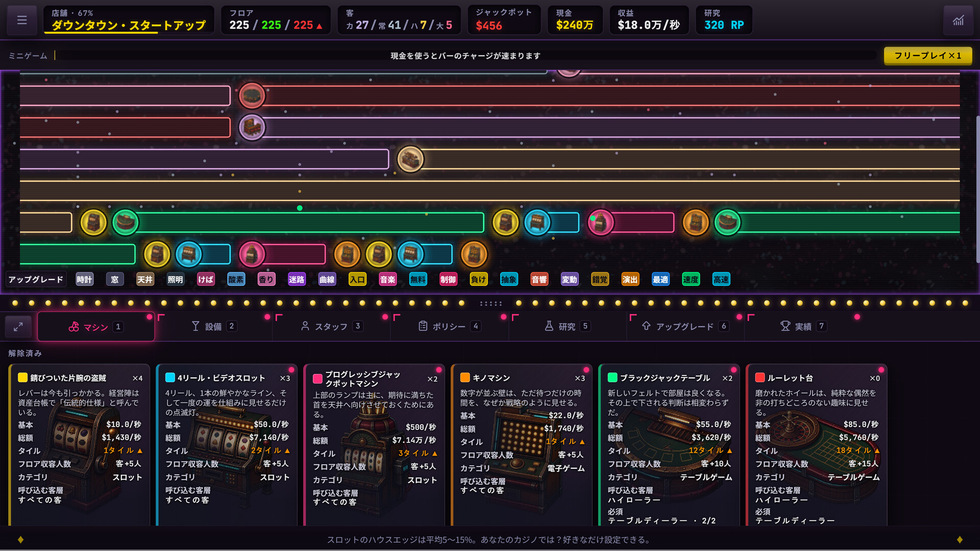Open the statistics chart icon
The width and height of the screenshot is (980, 551).
[958, 20]
